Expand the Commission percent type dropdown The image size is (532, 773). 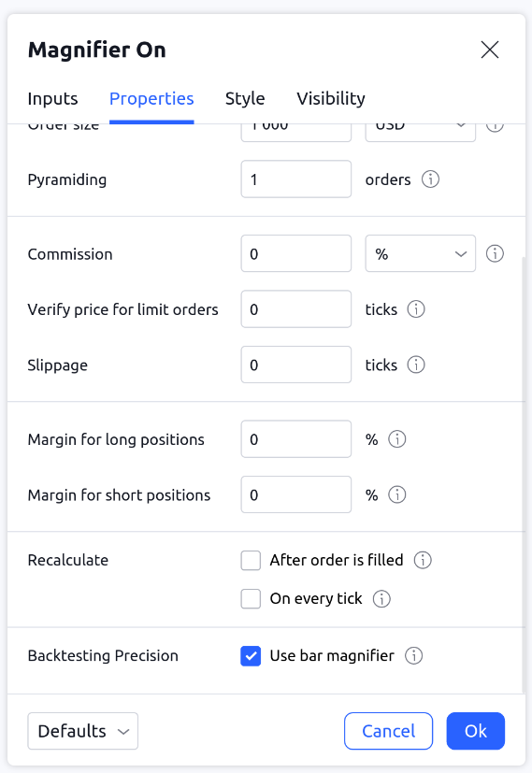point(420,253)
